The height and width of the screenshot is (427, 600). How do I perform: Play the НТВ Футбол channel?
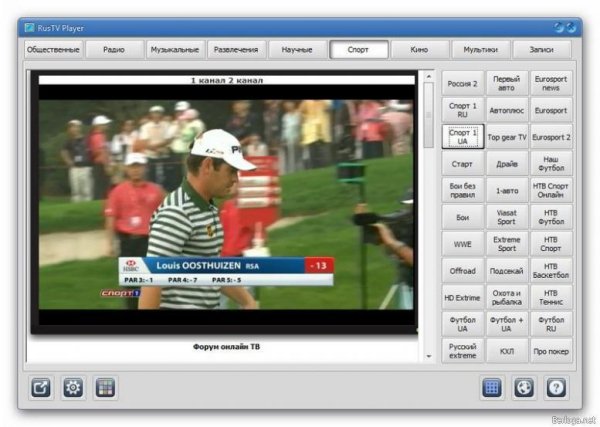[551, 217]
